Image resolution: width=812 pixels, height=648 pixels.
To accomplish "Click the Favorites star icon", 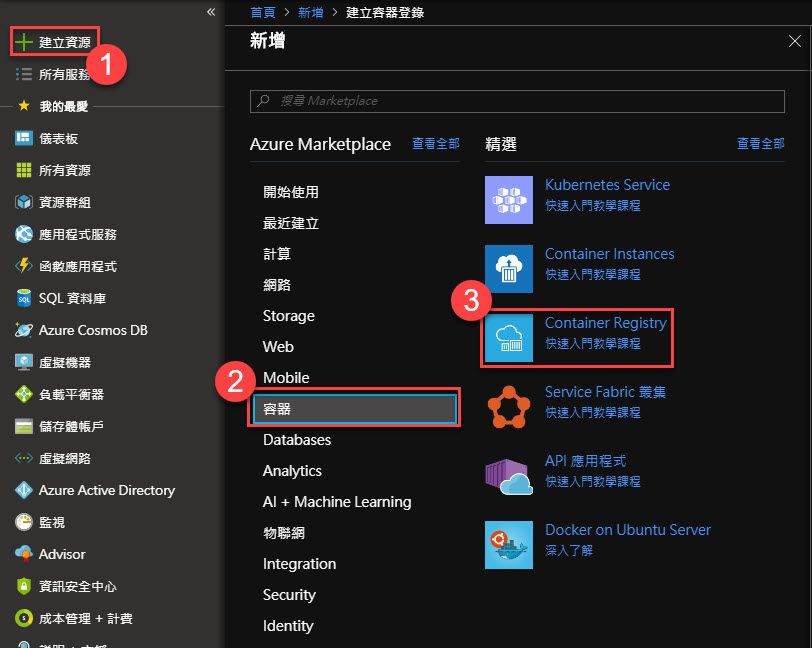I will (24, 106).
